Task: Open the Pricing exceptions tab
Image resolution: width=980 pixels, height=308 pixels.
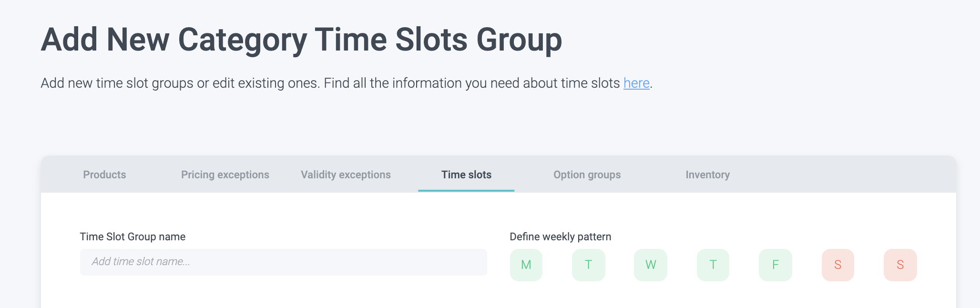Action: tap(225, 175)
